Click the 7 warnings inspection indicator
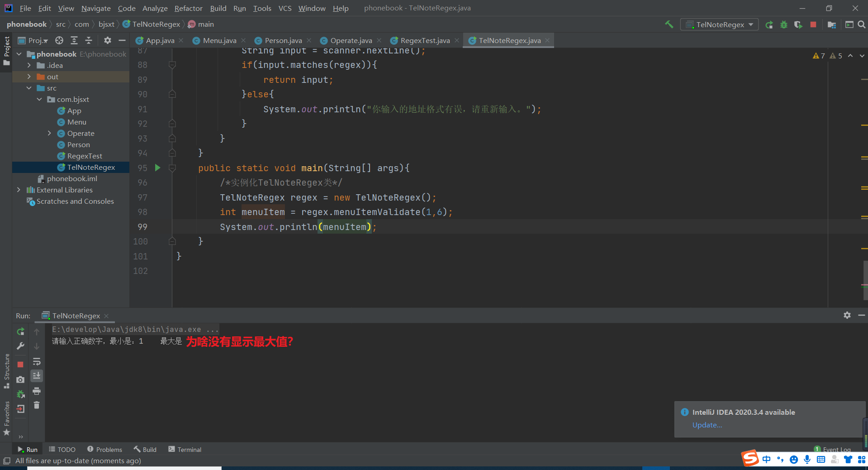 coord(819,56)
